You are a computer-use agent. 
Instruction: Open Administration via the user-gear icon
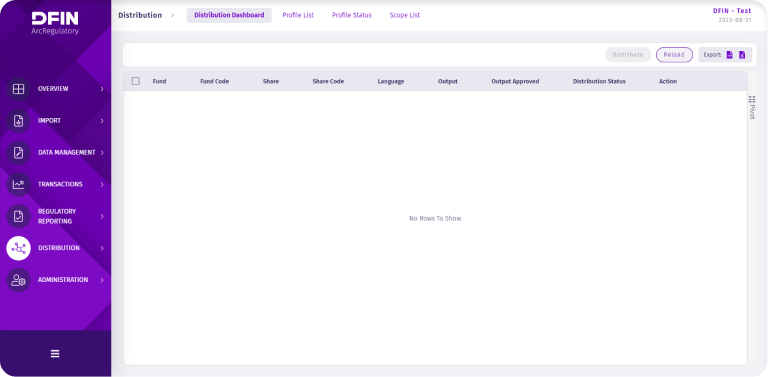click(18, 280)
